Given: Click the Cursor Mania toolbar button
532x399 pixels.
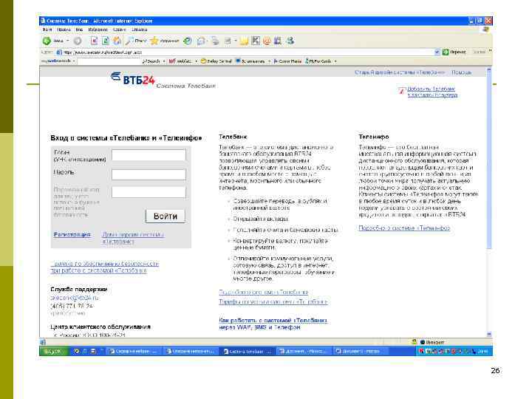Looking at the screenshot, I should pos(287,61).
